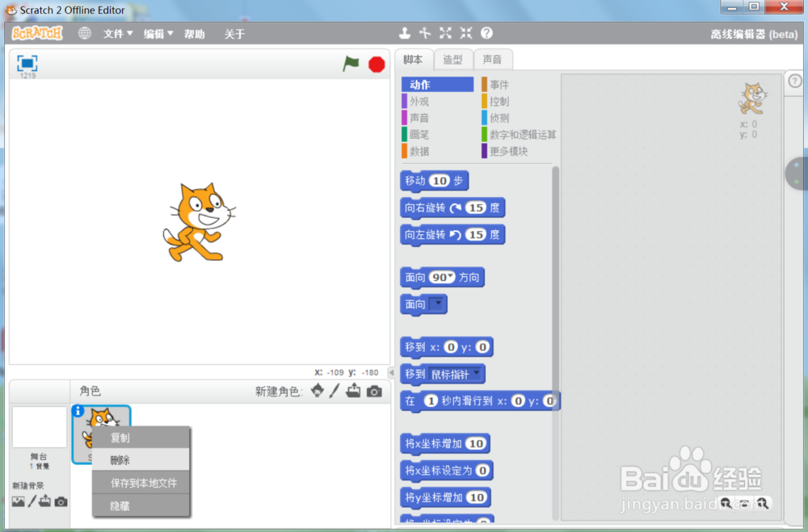Open the empty 面向 target dropdown
Viewport: 808px width, 532px height.
coord(436,304)
